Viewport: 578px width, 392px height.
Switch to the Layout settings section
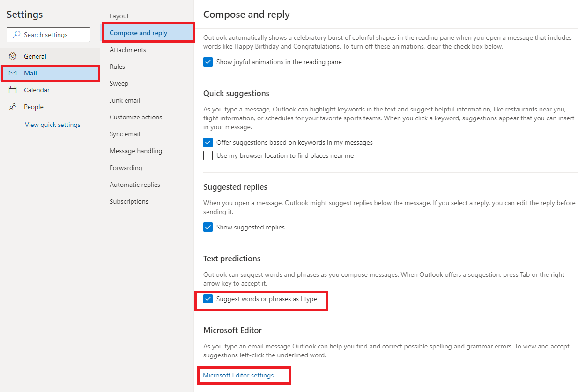pos(119,15)
